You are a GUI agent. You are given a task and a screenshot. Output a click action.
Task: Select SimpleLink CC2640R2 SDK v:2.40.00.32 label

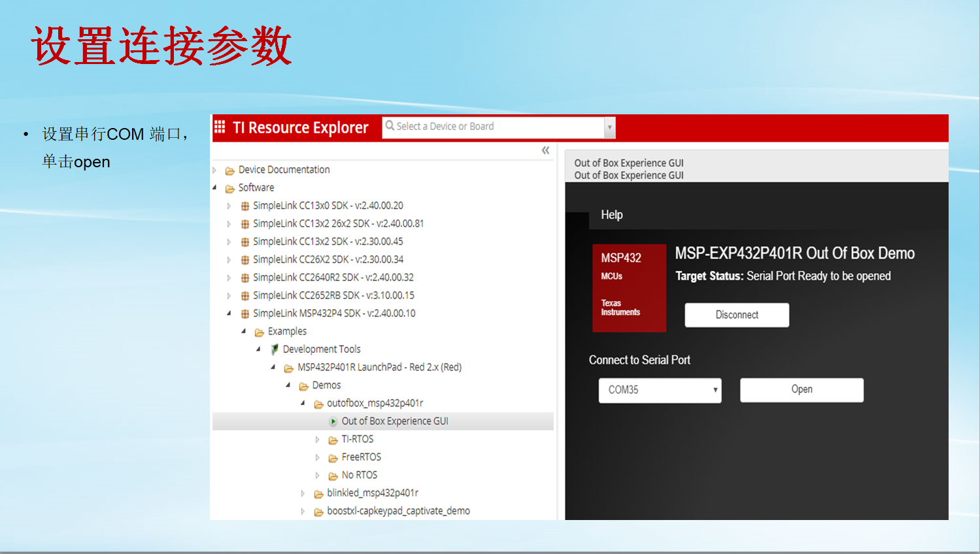333,278
